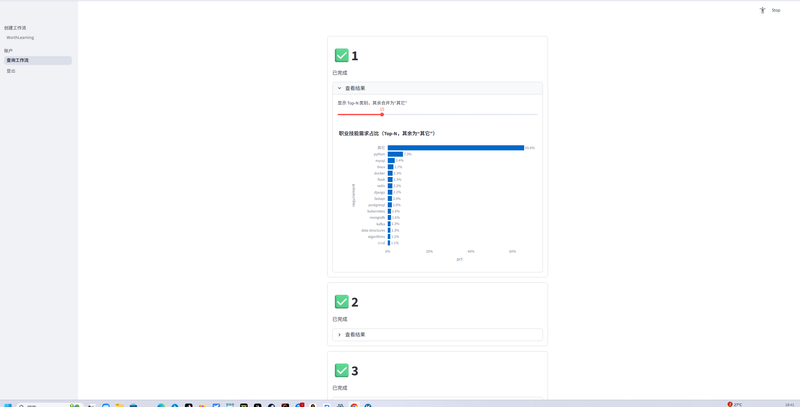
Task: Click the 65.6% value beside 其它 bar
Action: point(530,148)
